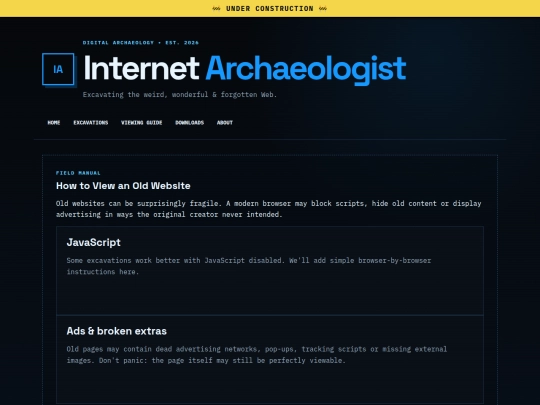Open the About nav link

click(x=225, y=123)
